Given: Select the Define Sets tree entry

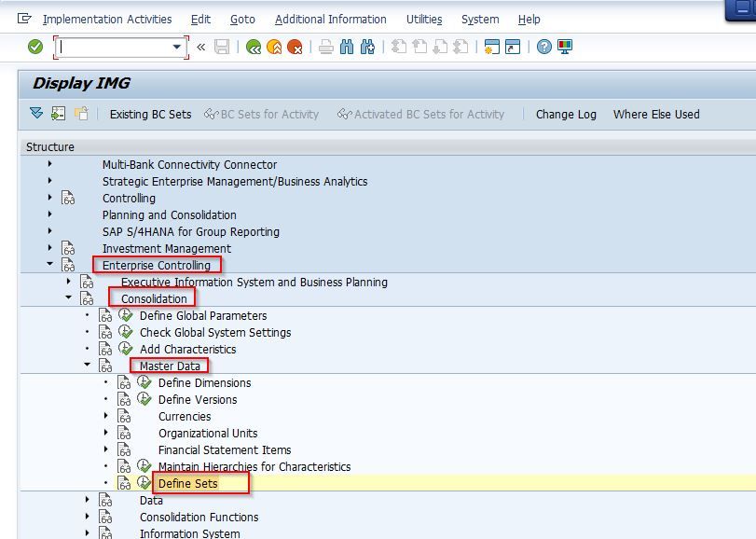Looking at the screenshot, I should click(188, 483).
